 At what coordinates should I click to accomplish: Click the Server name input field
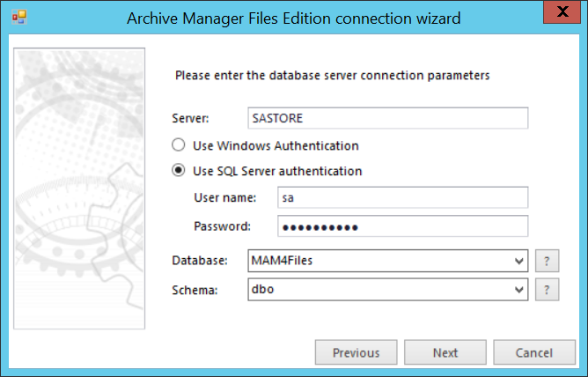pos(388,118)
